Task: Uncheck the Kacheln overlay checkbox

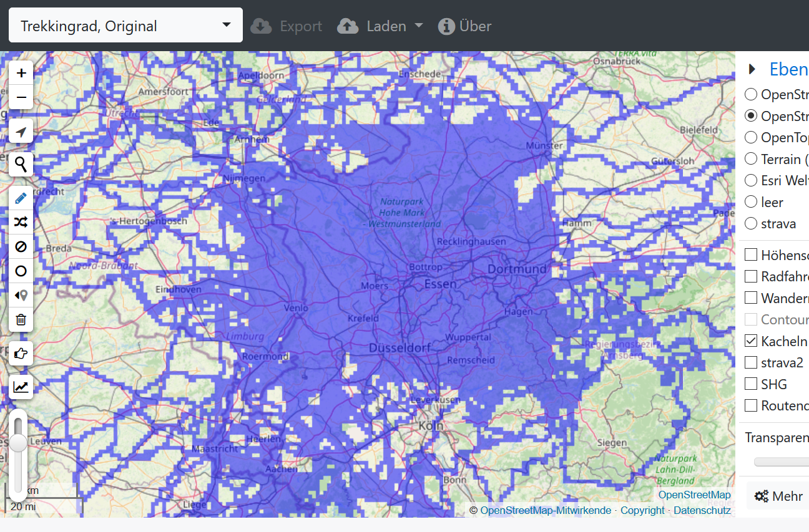Action: pos(751,341)
